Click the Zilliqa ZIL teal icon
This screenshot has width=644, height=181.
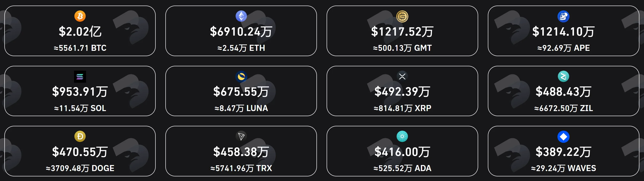[x=563, y=76]
